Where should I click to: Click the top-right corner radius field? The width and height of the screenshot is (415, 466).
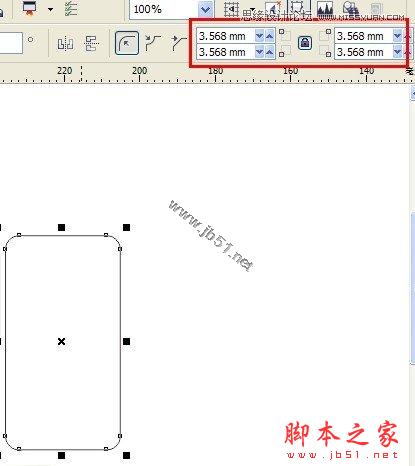pyautogui.click(x=364, y=36)
